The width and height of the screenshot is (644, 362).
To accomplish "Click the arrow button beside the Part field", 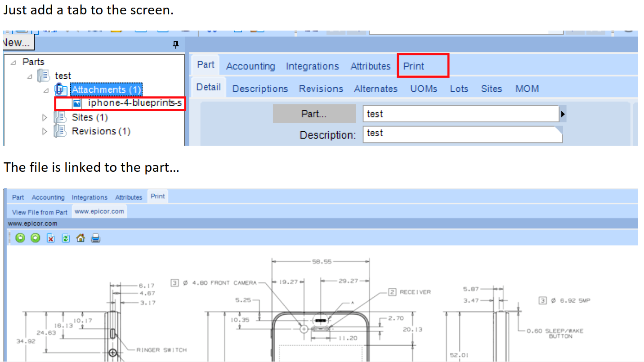I will pos(563,114).
